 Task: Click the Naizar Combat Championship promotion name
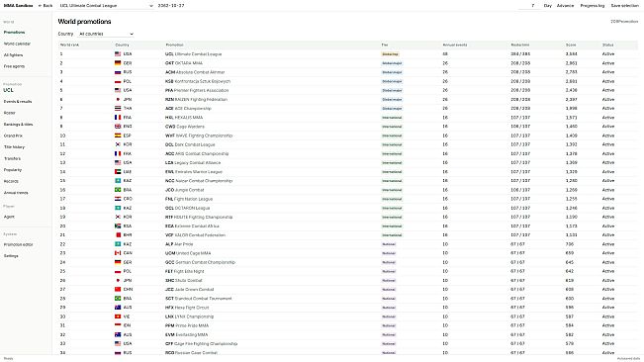click(199, 181)
